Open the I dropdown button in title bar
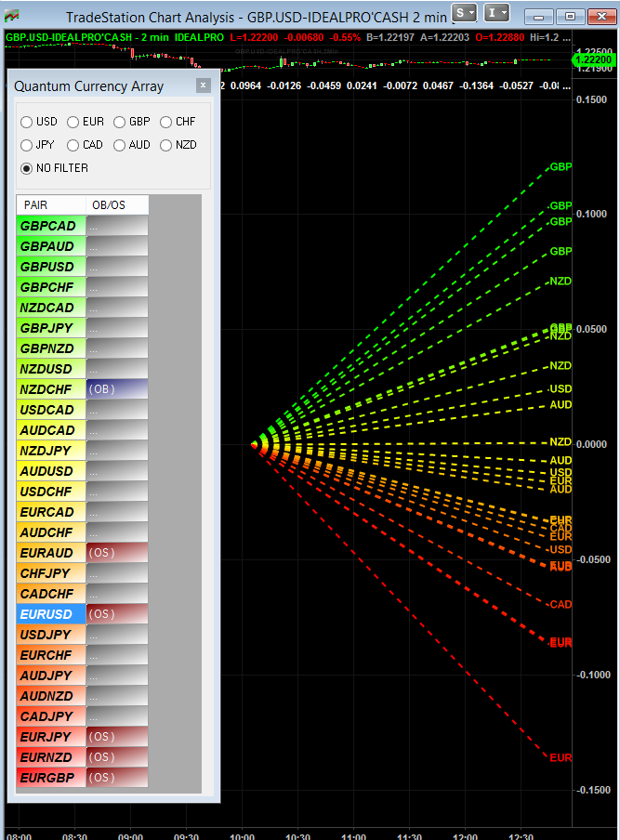This screenshot has height=840, width=620. click(x=496, y=13)
